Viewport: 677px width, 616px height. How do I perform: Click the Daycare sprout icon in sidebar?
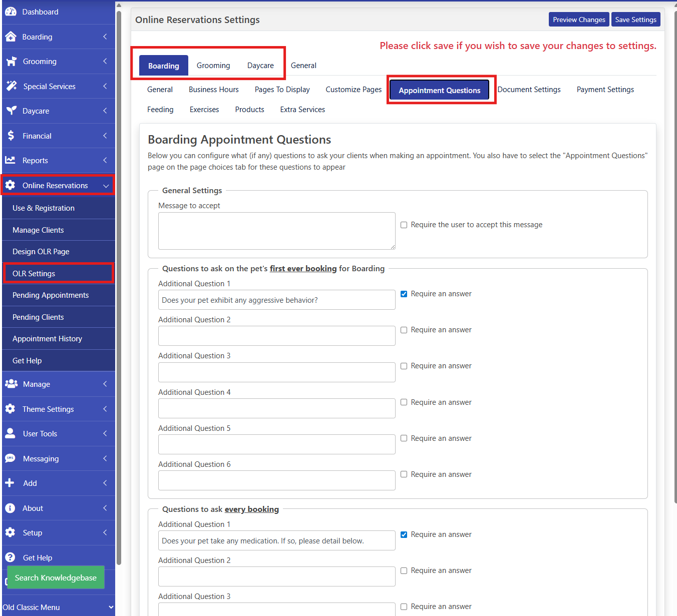tap(11, 111)
